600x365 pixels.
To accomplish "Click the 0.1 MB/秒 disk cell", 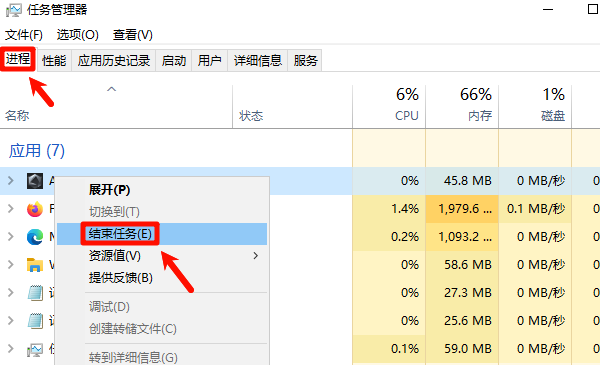I will (x=535, y=209).
